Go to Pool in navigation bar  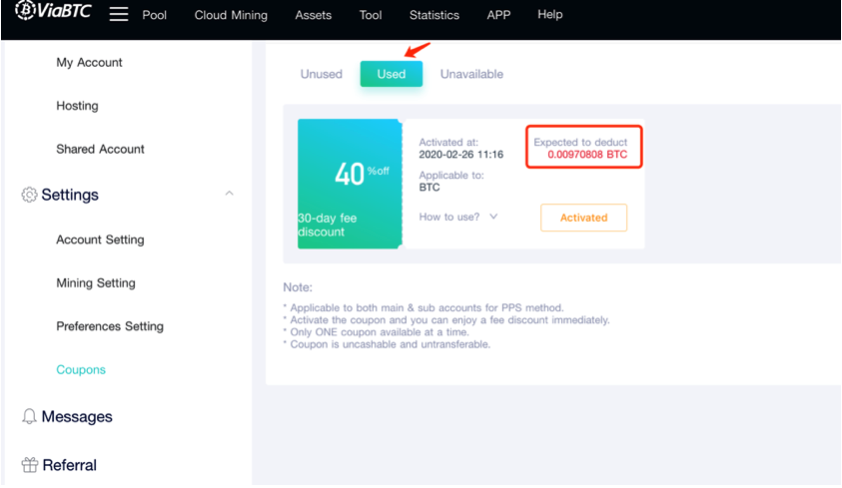click(154, 15)
